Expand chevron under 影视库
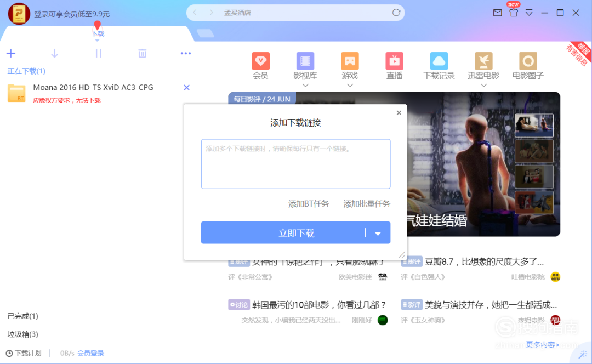 click(305, 86)
